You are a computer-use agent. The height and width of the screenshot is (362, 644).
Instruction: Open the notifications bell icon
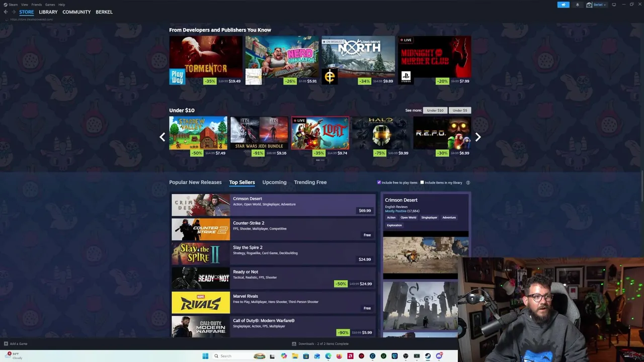(577, 5)
